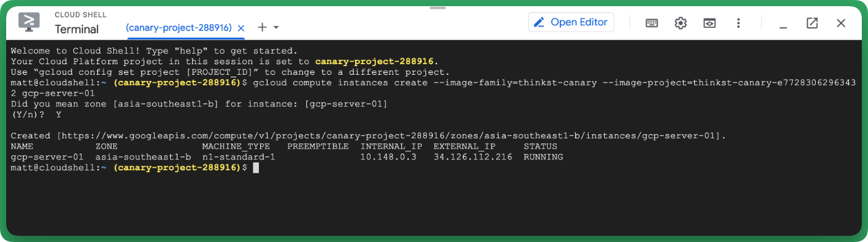Click the terminal cursor at the prompt

[x=255, y=167]
